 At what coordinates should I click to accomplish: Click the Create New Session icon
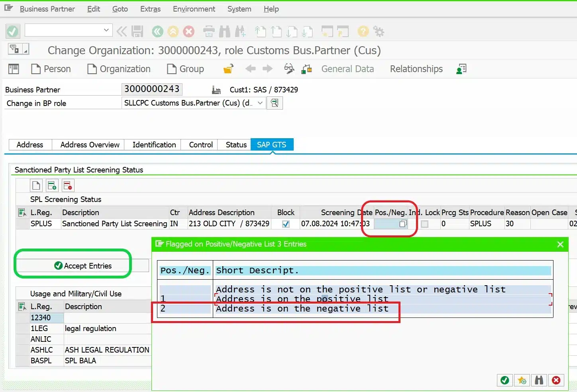327,31
